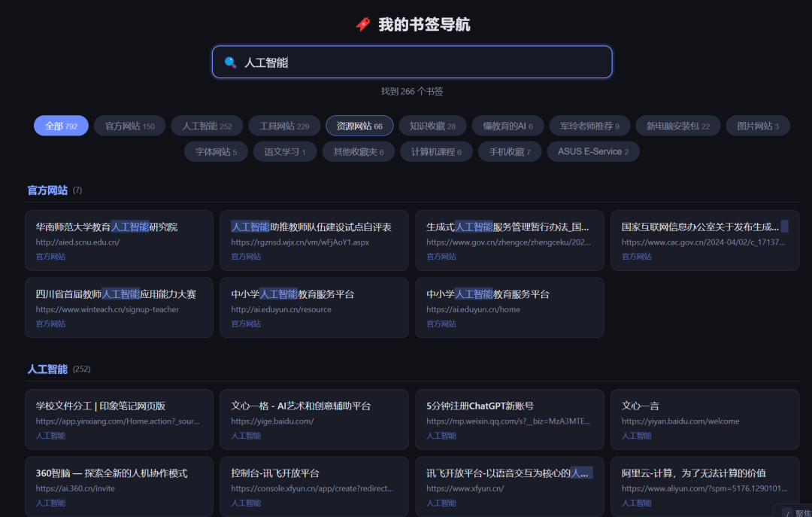Open 人工智能助推教师队伍建设试点自评表 bookmark
812x517 pixels.
tap(314, 241)
